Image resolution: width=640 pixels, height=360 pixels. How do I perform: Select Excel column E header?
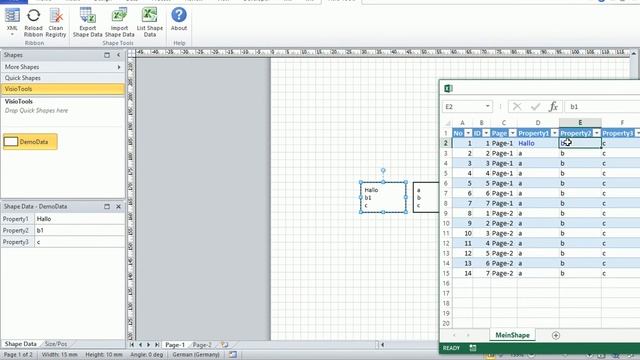click(x=580, y=122)
